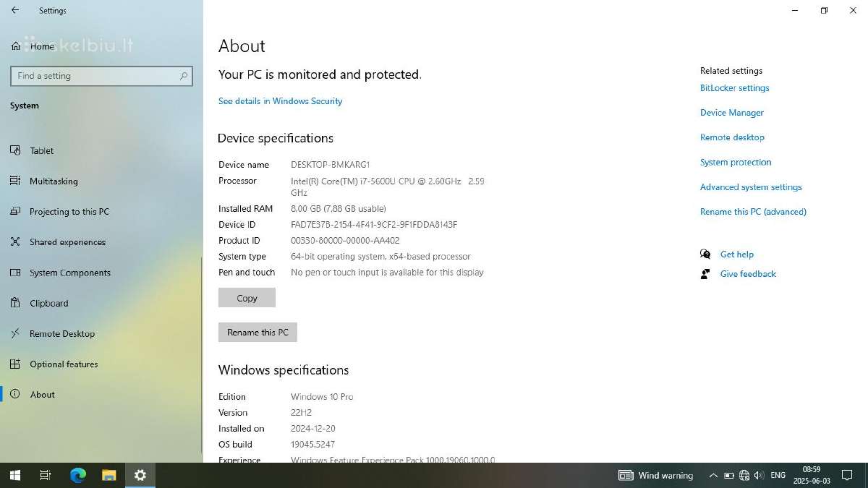Open Task View on the taskbar

pyautogui.click(x=45, y=475)
